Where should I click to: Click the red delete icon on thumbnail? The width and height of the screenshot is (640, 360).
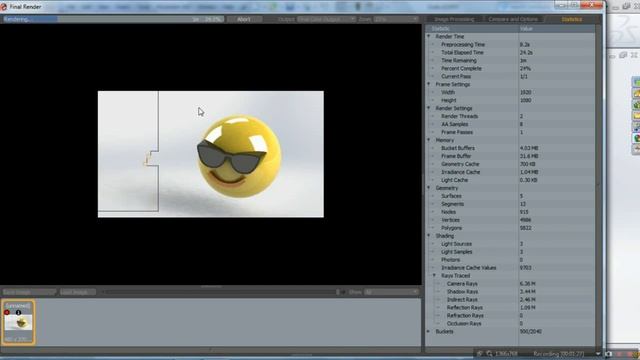(x=7, y=312)
